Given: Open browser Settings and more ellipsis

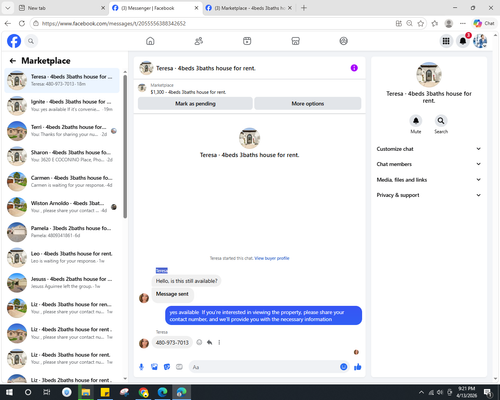Looking at the screenshot, I should coord(463,23).
